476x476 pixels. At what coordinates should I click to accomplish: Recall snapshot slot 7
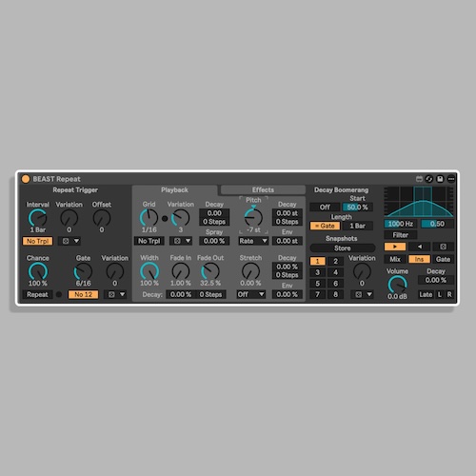[318, 295]
